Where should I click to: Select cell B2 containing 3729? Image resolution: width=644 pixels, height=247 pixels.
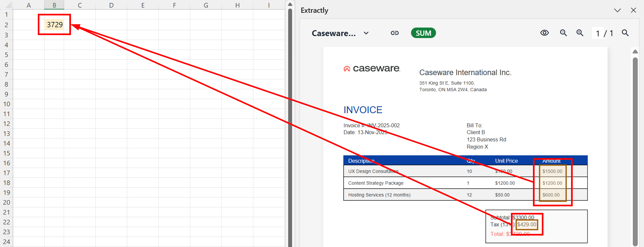pos(54,25)
